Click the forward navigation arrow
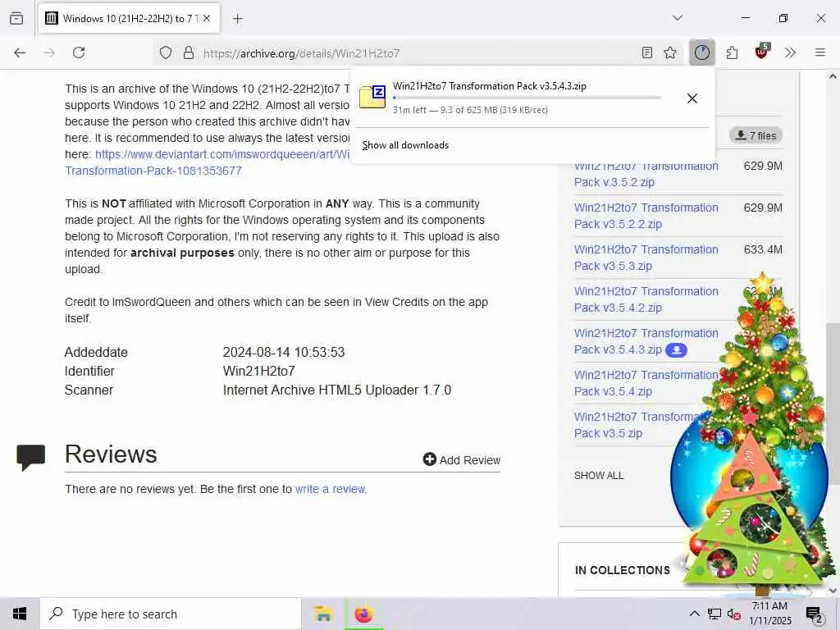The height and width of the screenshot is (630, 840). pos(49,52)
